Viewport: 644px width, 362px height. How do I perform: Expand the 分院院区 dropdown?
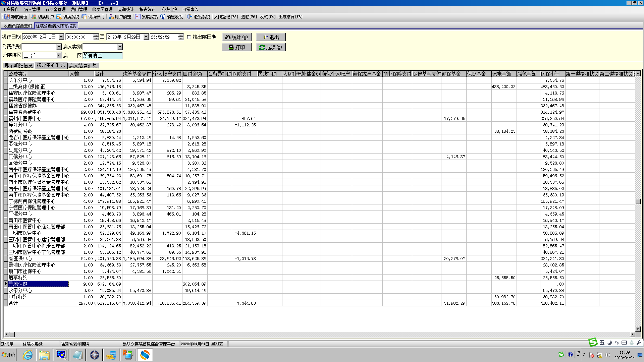tap(59, 56)
